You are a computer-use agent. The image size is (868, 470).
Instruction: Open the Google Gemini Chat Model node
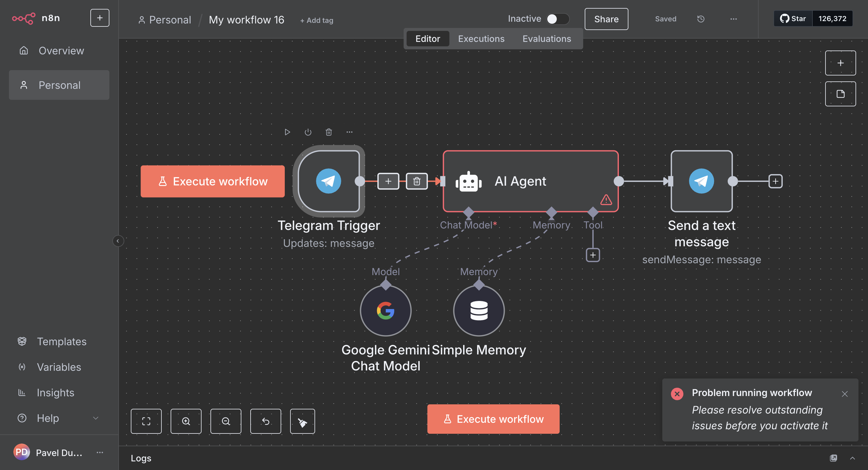pos(386,310)
